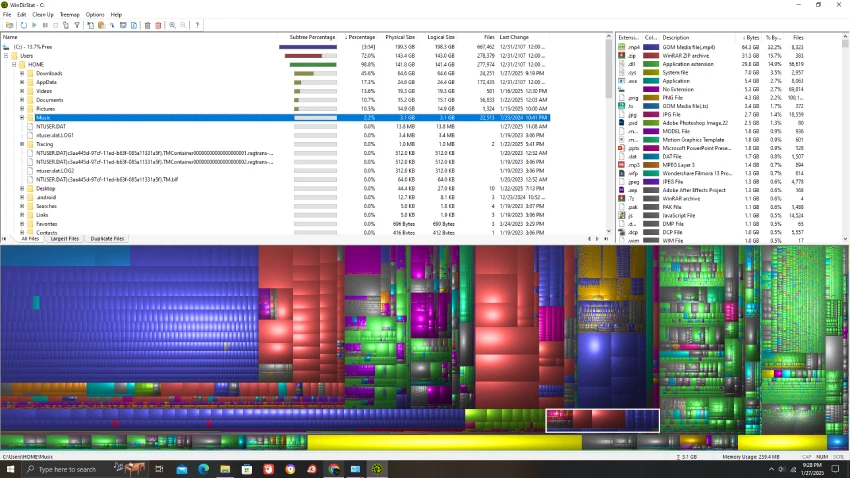Sort extension list by Description header
Screen dimensions: 850x478
click(x=699, y=37)
